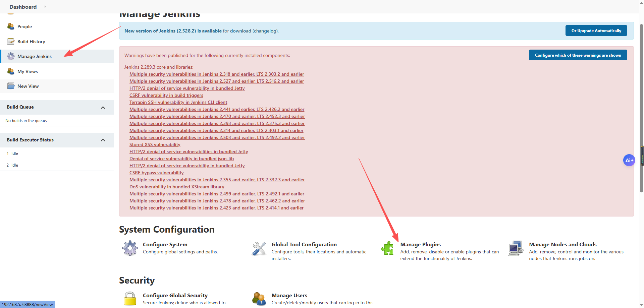Open the Terrapin SSH vulnerability link
This screenshot has width=644, height=308.
(x=178, y=102)
